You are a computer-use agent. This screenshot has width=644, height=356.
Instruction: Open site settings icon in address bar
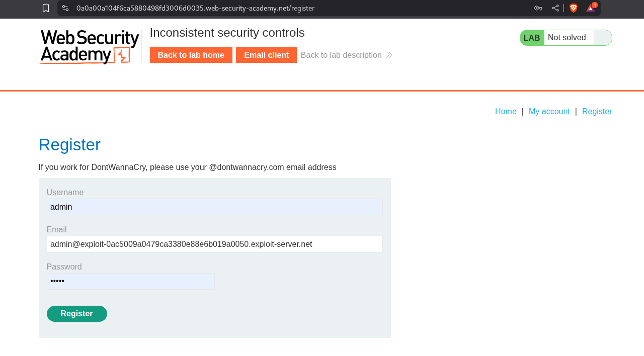65,8
